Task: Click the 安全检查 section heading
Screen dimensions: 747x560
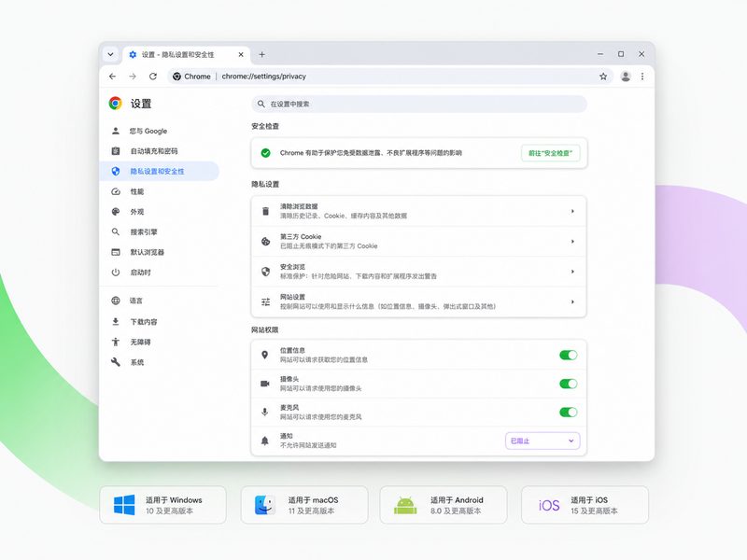Action: 265,126
